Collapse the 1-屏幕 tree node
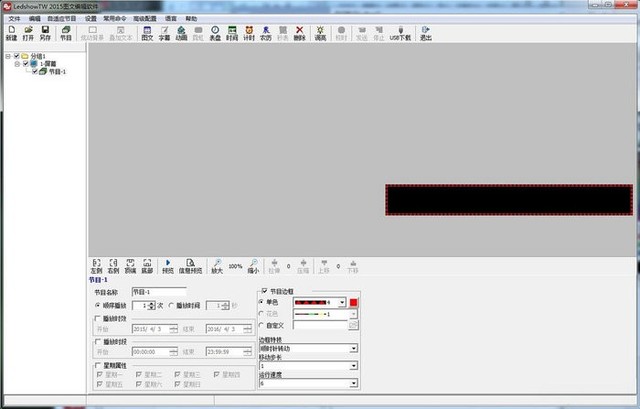The image size is (640, 409). coord(17,64)
